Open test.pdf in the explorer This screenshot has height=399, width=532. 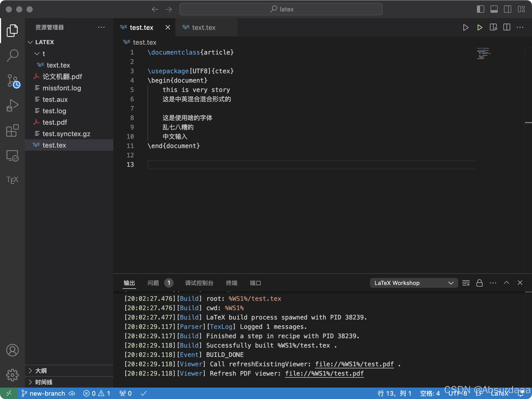tap(69, 122)
